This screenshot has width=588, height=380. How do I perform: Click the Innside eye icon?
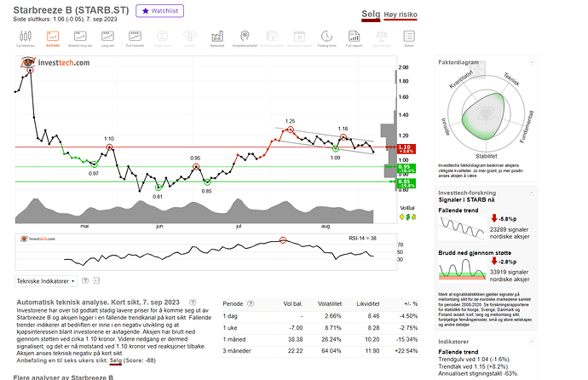pyautogui.click(x=190, y=38)
